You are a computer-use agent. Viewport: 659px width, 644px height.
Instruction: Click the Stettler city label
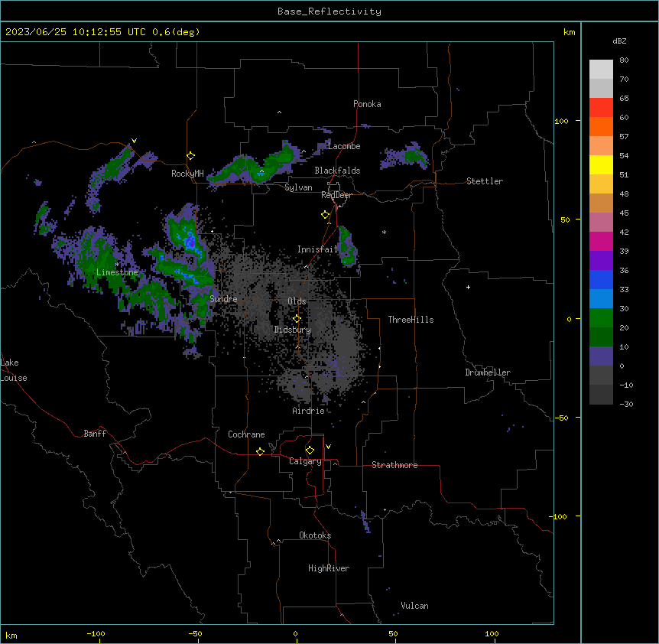485,181
